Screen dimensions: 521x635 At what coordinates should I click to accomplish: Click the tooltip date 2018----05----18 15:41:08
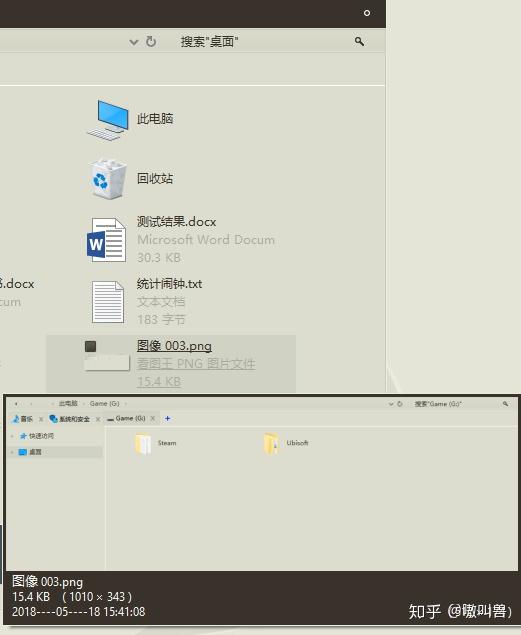tap(79, 612)
